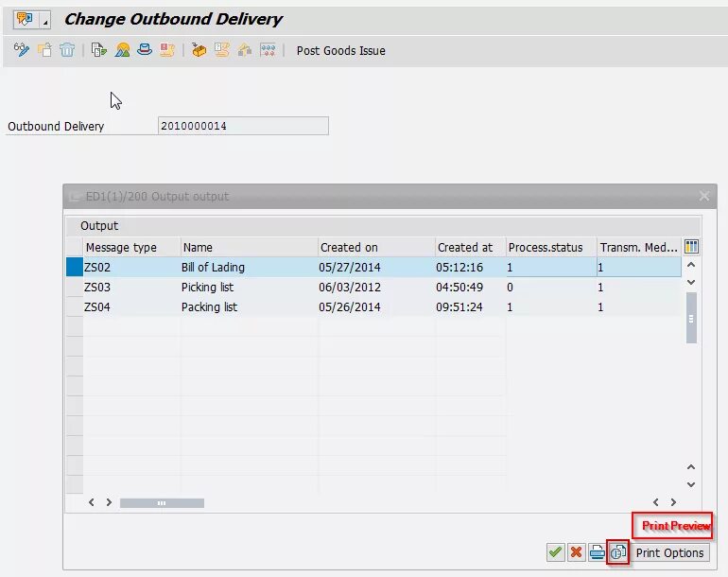Screen dimensions: 728x577
Task: Click the Output table title label
Action: pos(99,226)
